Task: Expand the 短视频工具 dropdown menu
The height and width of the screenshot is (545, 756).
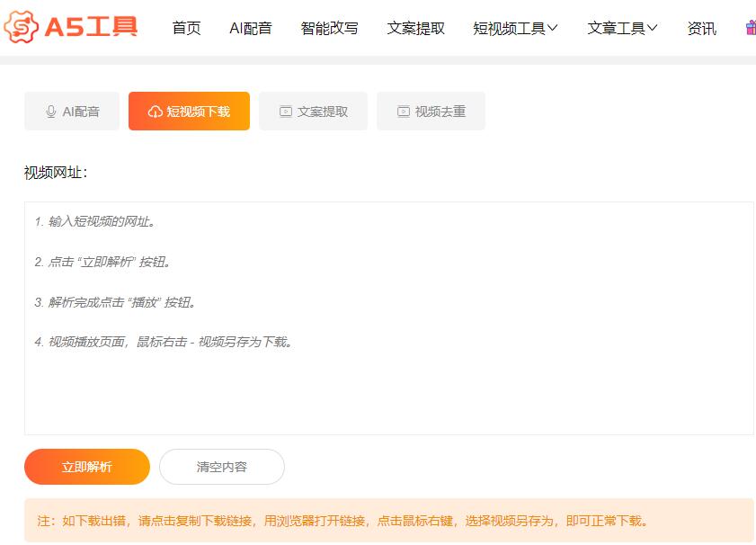Action: tap(515, 28)
